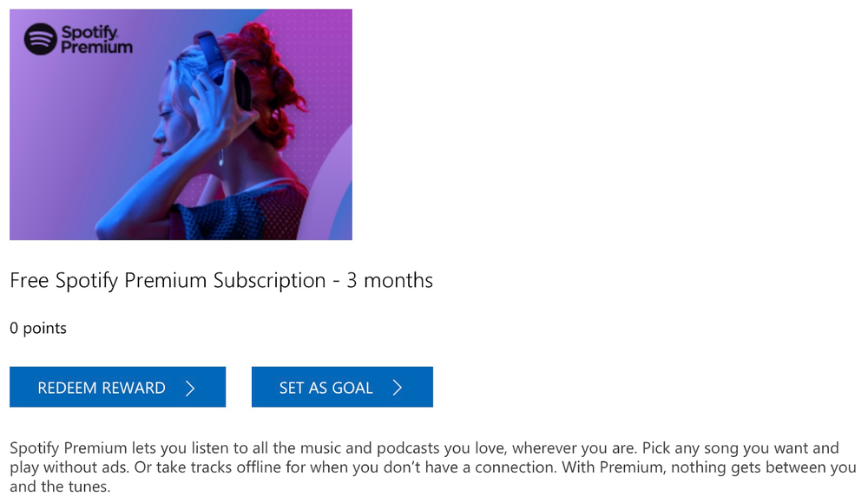Screen dimensions: 868x503
Task: Click the final text "and the tunes."
Action: (x=61, y=487)
